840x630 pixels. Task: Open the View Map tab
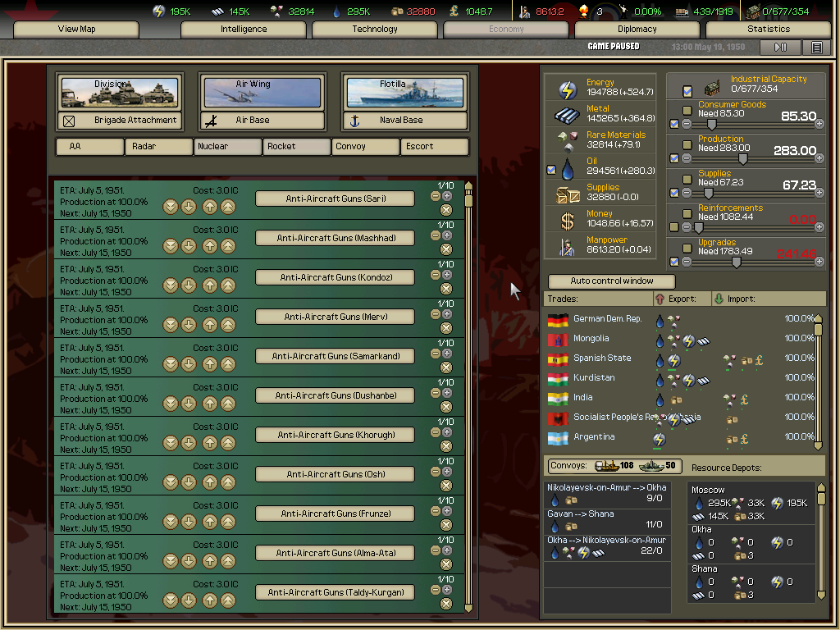(76, 30)
